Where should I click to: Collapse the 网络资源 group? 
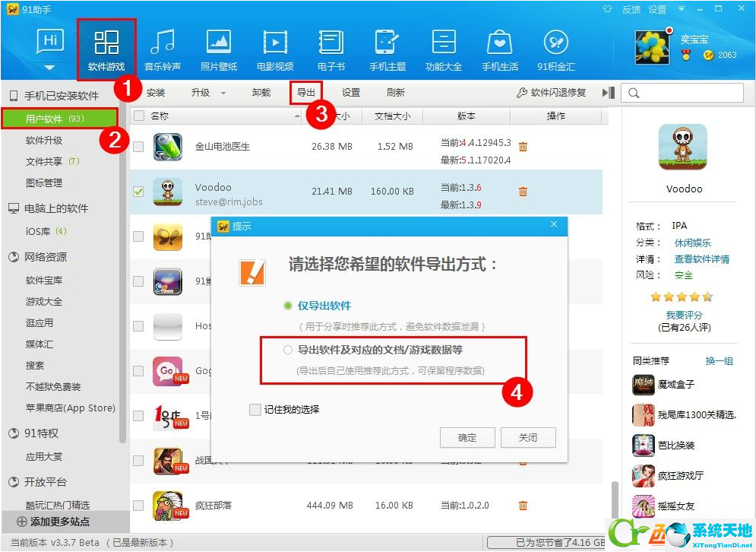point(14,257)
